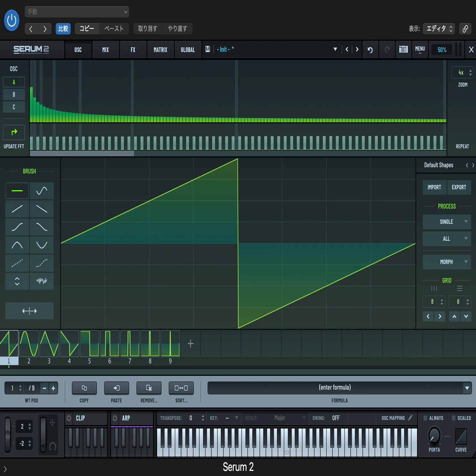Image resolution: width=476 pixels, height=476 pixels.
Task: Open the formula presets dropdown arrow
Action: (x=467, y=388)
